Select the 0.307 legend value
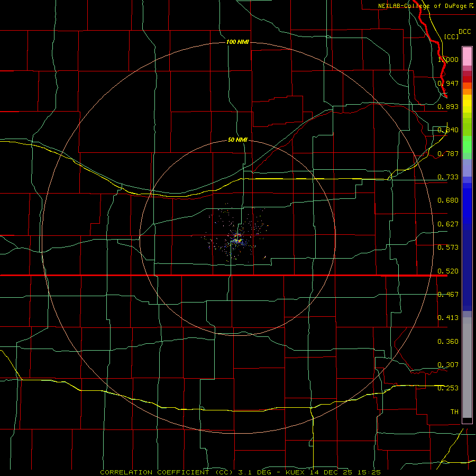The width and height of the screenshot is (476, 476). pos(448,365)
